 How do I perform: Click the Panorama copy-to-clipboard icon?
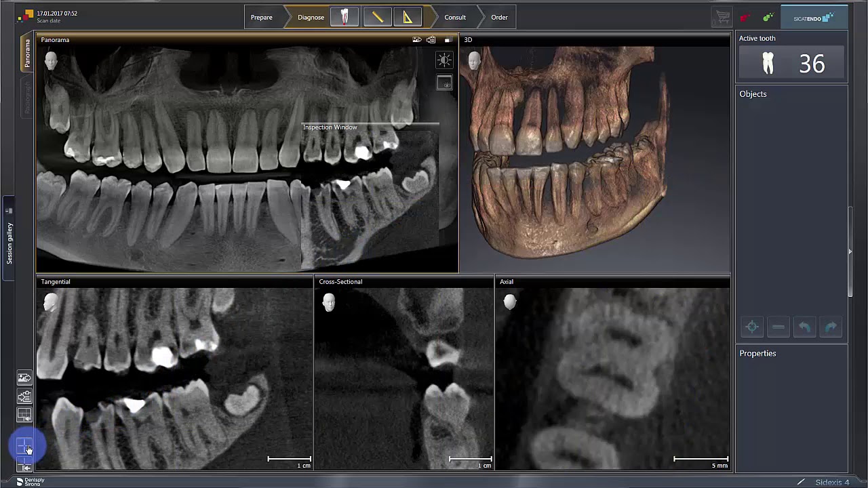pyautogui.click(x=431, y=40)
